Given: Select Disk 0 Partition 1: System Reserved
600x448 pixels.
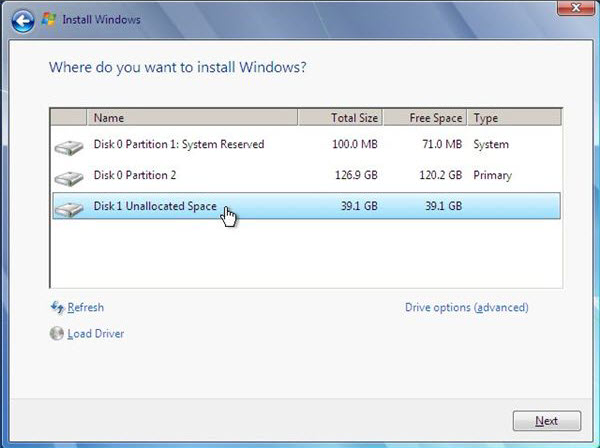Looking at the screenshot, I should click(x=306, y=144).
